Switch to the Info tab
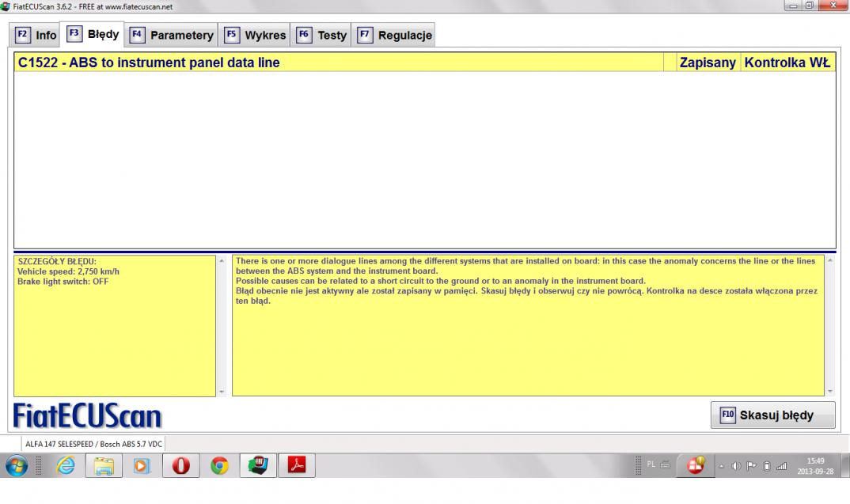The image size is (850, 504). click(x=36, y=36)
